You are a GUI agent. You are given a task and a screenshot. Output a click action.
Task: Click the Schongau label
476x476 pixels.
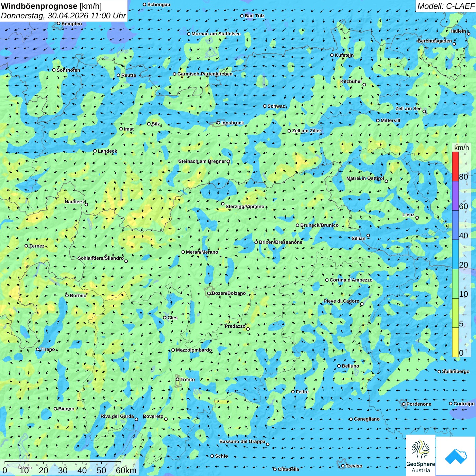click(x=158, y=4)
